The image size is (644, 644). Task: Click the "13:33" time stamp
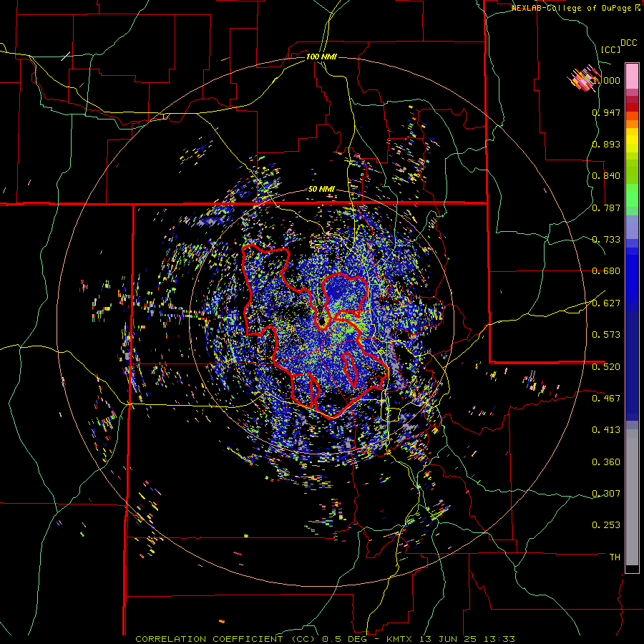[x=499, y=639]
